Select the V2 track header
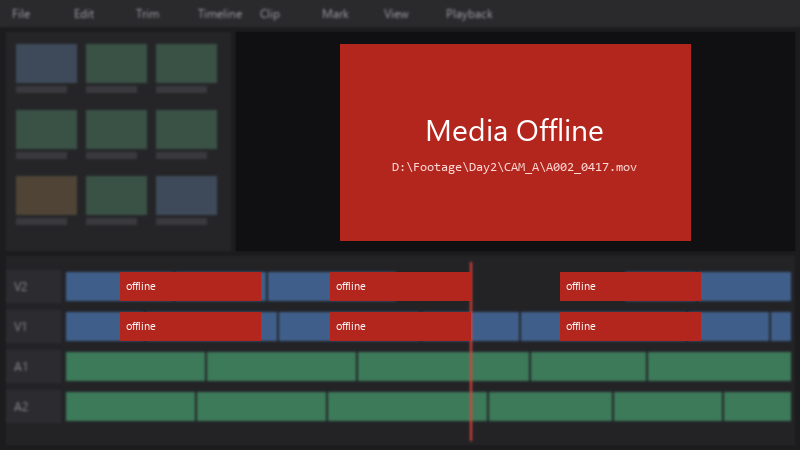This screenshot has height=450, width=800. 34,287
